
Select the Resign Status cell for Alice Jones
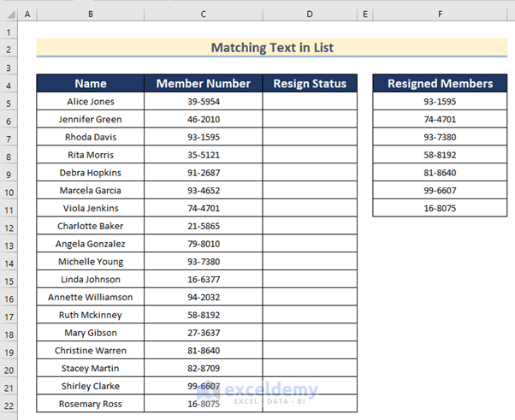tap(310, 102)
